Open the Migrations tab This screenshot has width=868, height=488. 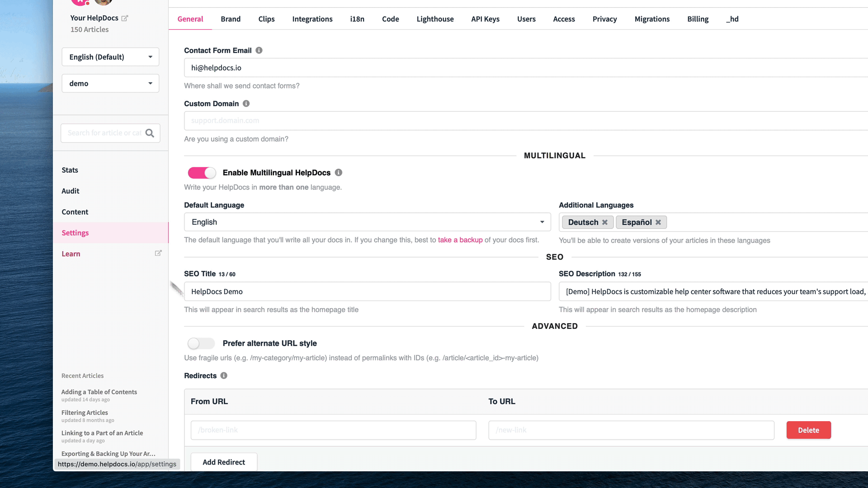point(652,19)
